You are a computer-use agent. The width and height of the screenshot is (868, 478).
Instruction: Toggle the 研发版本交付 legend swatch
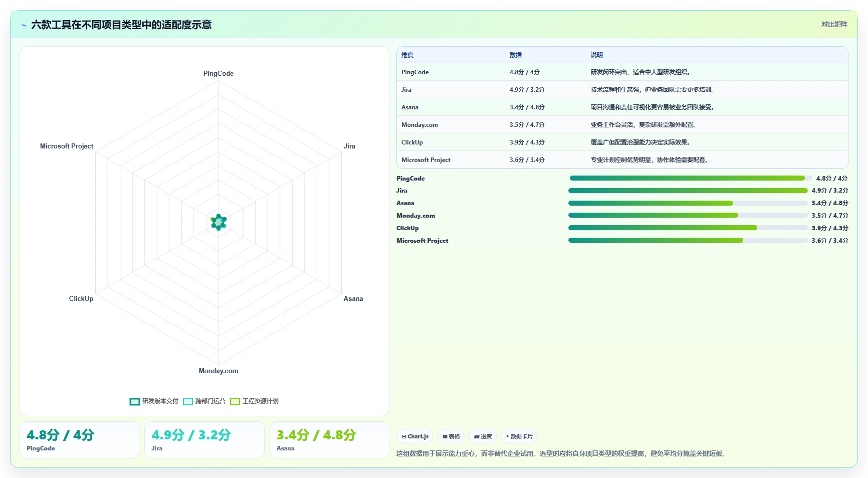(x=135, y=401)
